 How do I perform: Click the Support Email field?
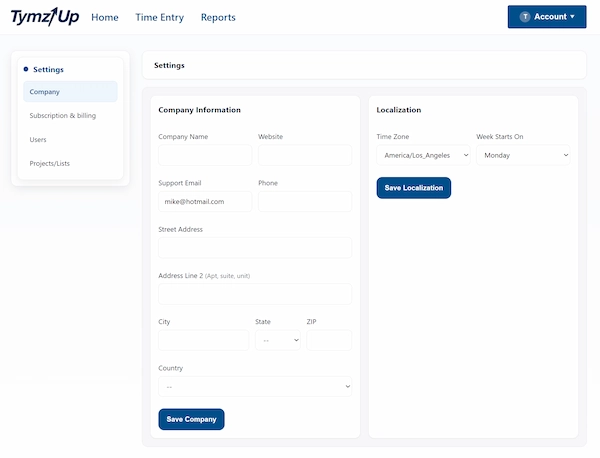[x=205, y=201]
